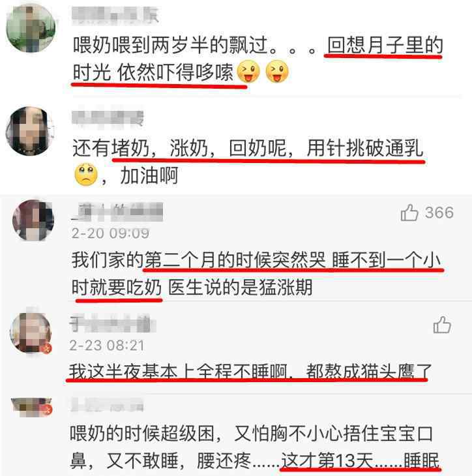Like the comment with 366 likes
Image resolution: width=472 pixels, height=476 pixels.
(409, 213)
